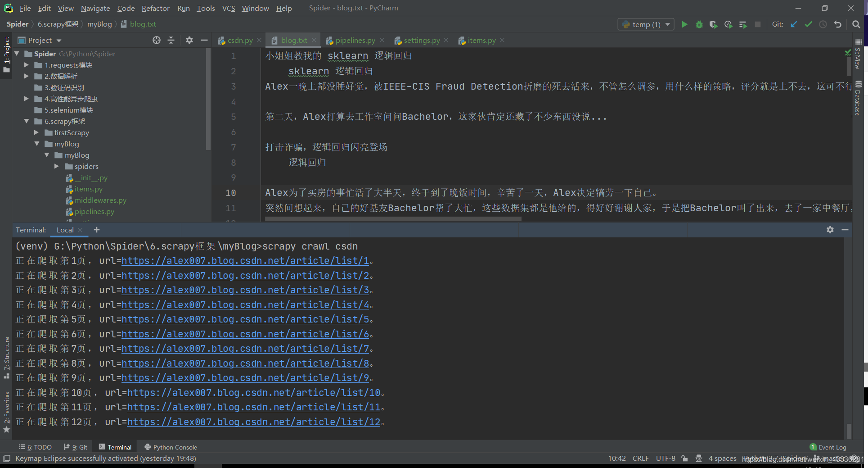Update project via Git blue arrow
868x468 pixels.
tap(794, 24)
